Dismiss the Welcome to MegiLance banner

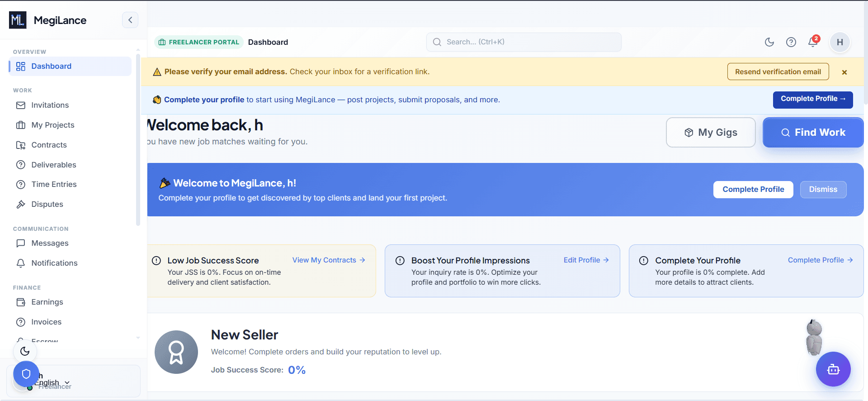point(823,189)
